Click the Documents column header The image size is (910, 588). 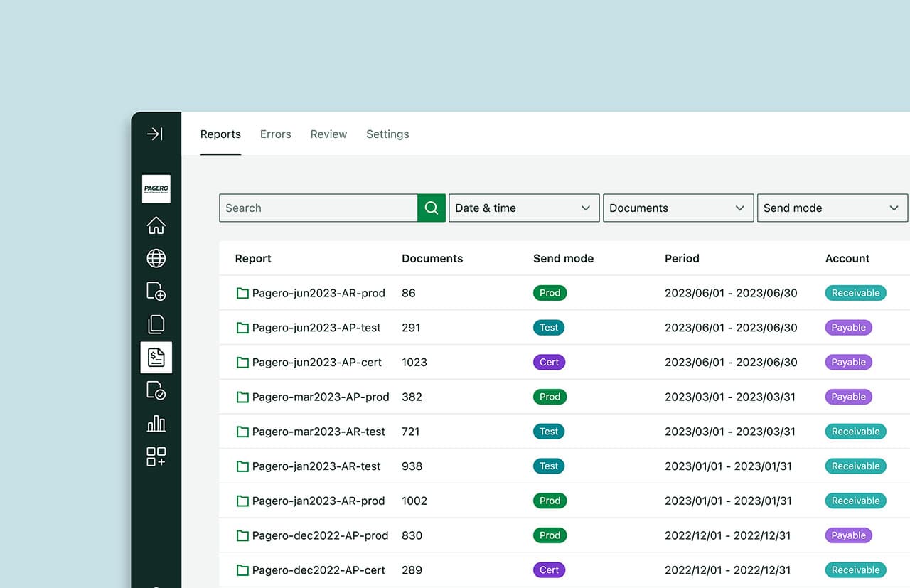tap(432, 258)
